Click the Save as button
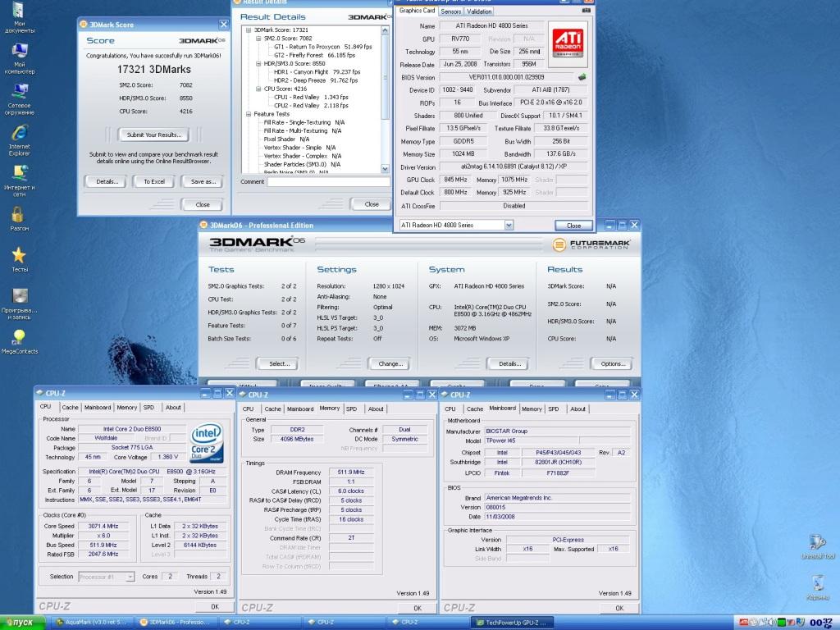This screenshot has height=630, width=840. tap(203, 181)
